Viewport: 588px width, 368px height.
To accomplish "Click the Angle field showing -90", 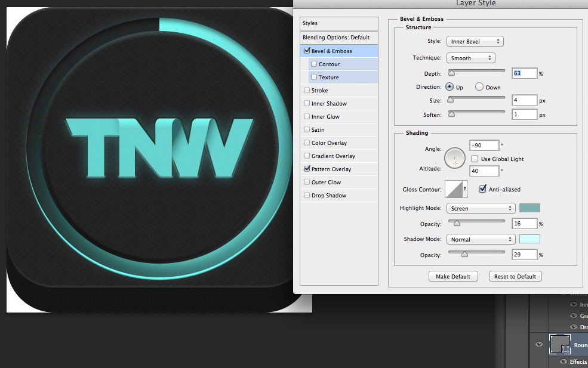I will [x=484, y=146].
